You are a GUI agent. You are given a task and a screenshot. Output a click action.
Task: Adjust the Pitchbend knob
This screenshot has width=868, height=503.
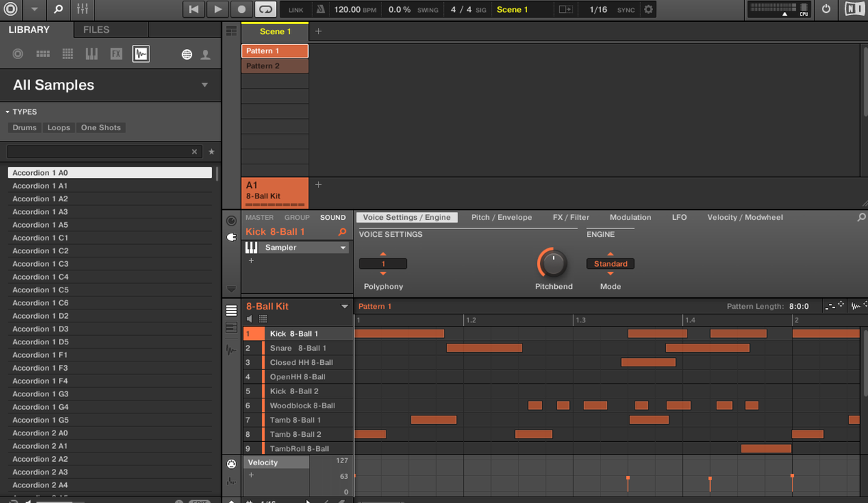[553, 264]
